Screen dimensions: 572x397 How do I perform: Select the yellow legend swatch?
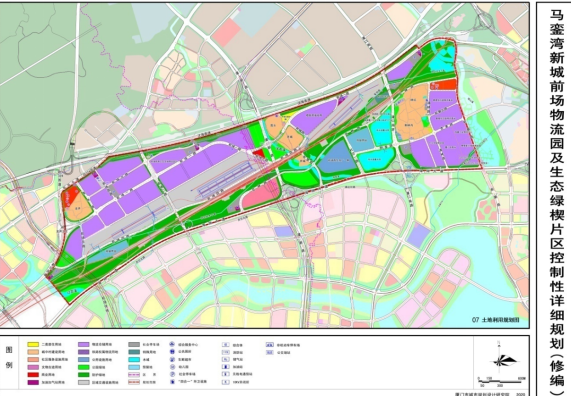(x=33, y=344)
